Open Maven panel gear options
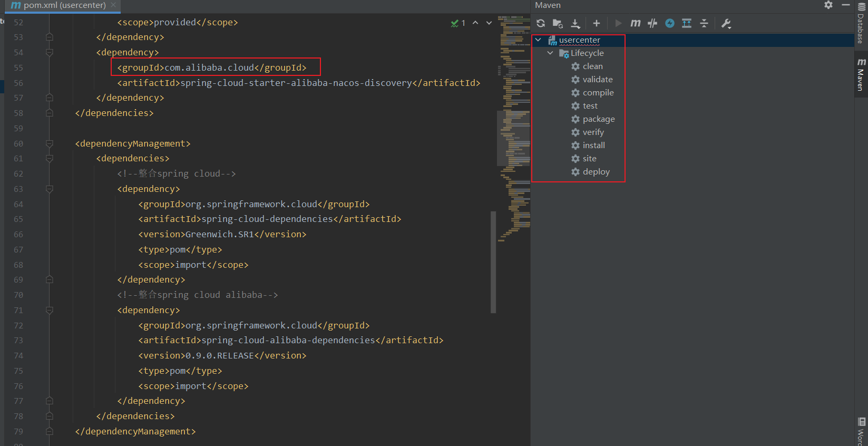The width and height of the screenshot is (868, 446). tap(828, 5)
